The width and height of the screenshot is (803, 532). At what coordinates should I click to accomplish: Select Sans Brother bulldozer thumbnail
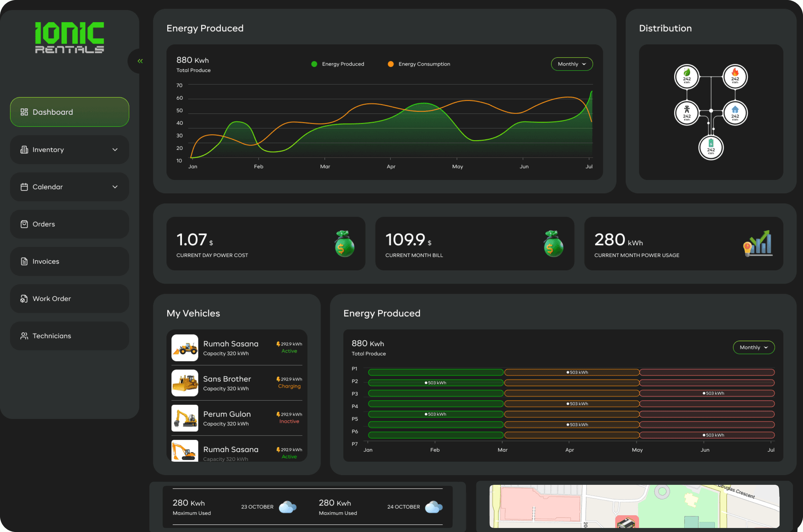(185, 383)
